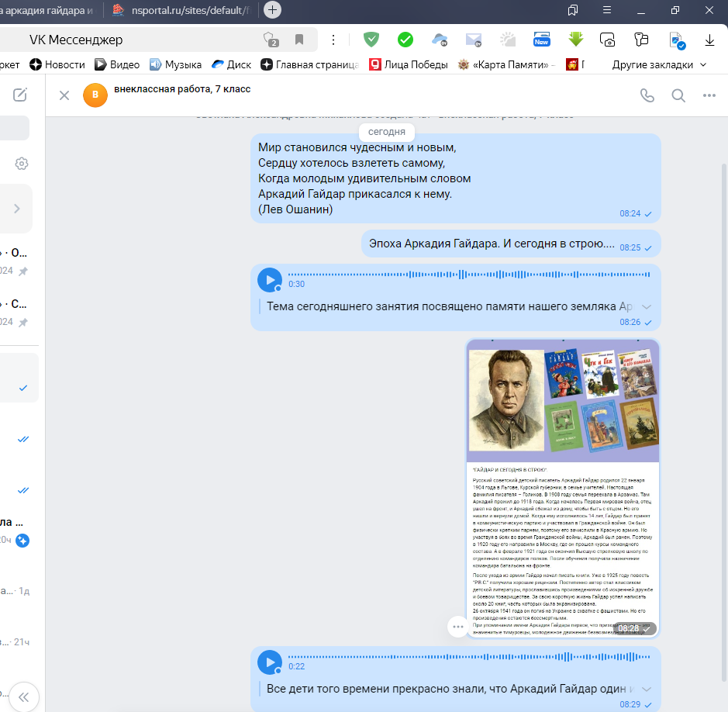This screenshot has height=712, width=728.
Task: Open the green download arrow extension
Action: 576,40
